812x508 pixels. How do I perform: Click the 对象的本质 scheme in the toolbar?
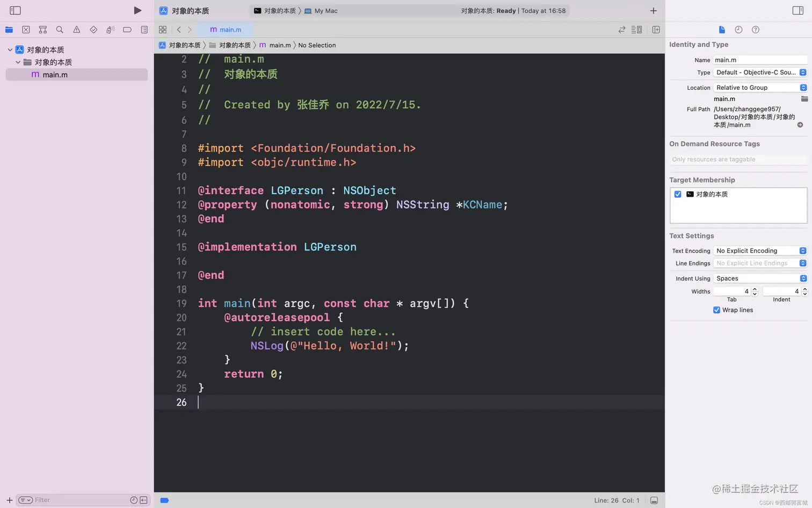pos(275,11)
